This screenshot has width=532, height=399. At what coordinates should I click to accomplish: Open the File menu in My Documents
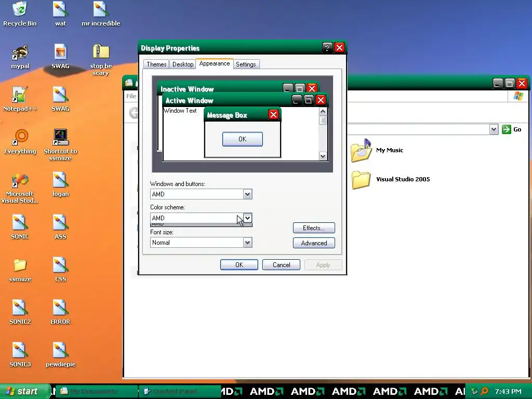[x=131, y=96]
